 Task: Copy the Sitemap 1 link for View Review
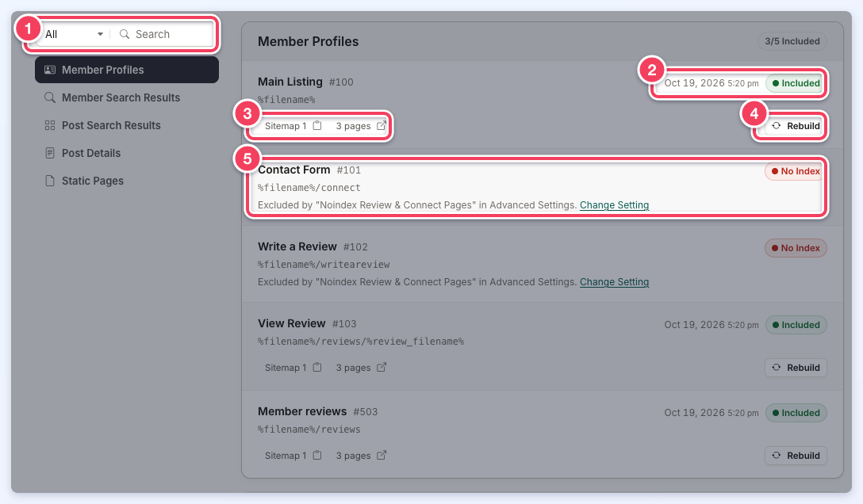317,367
